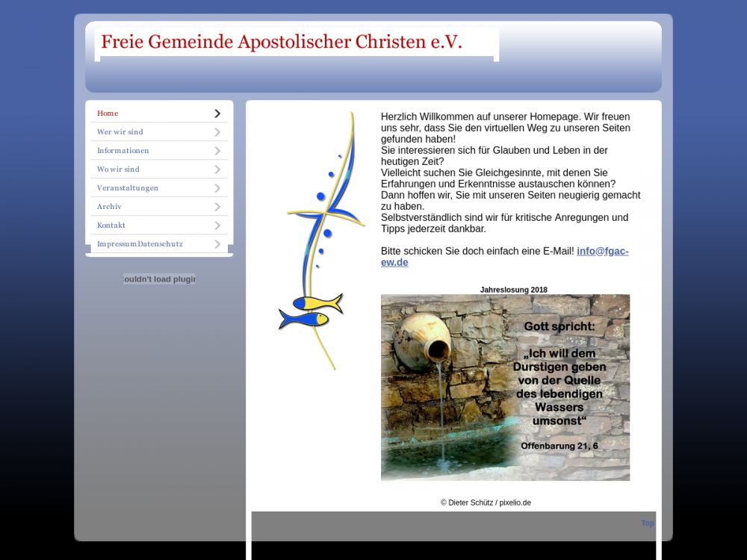Select Veranstaltungen in the sidebar
This screenshot has height=560, width=747.
point(127,188)
